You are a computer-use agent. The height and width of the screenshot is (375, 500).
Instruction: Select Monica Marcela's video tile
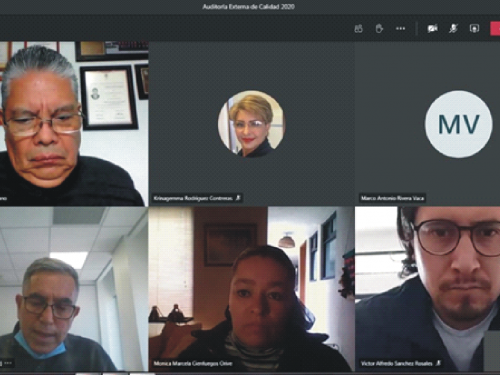pos(251,289)
